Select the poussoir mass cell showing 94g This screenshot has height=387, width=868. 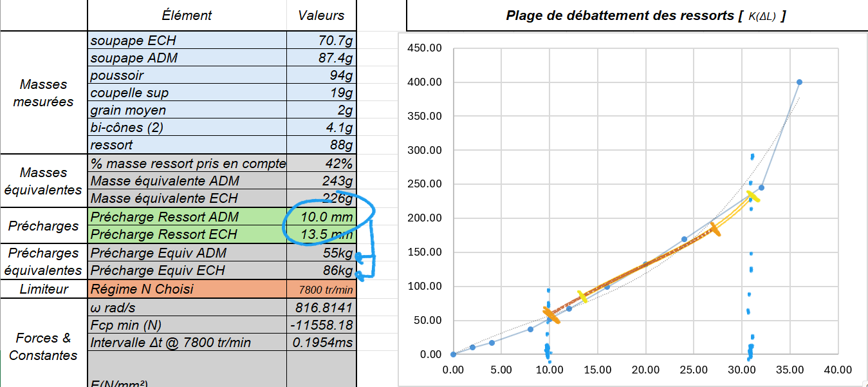pyautogui.click(x=322, y=75)
